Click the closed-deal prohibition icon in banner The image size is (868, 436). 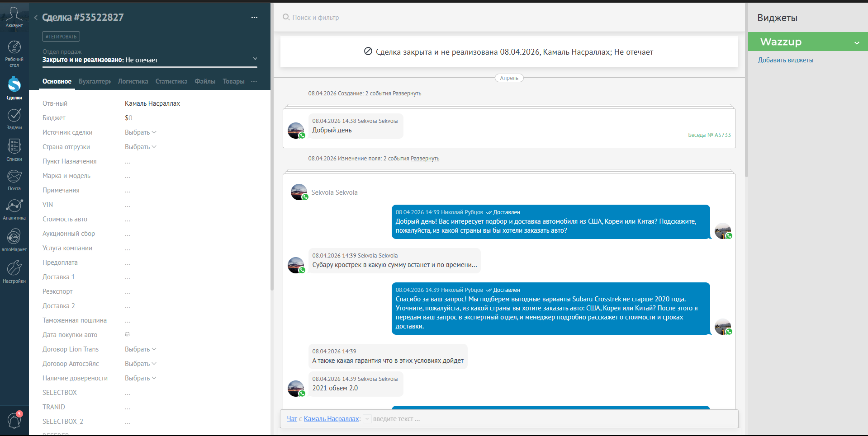368,52
